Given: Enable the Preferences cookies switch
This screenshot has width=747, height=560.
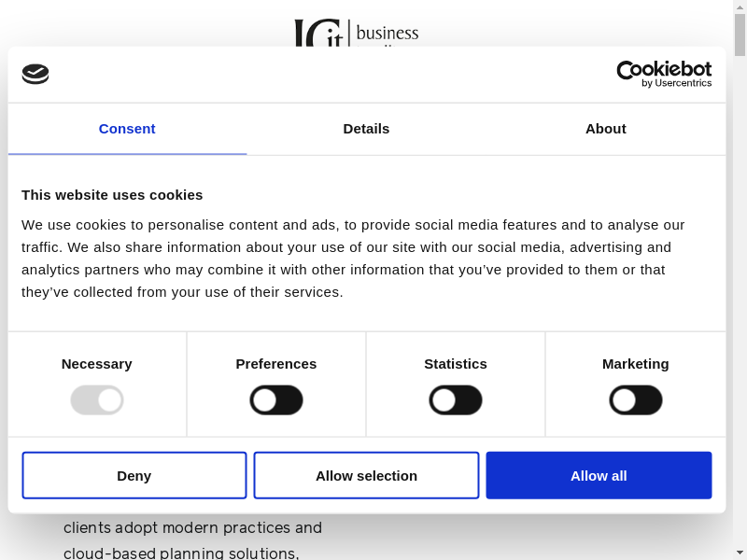Looking at the screenshot, I should (276, 400).
